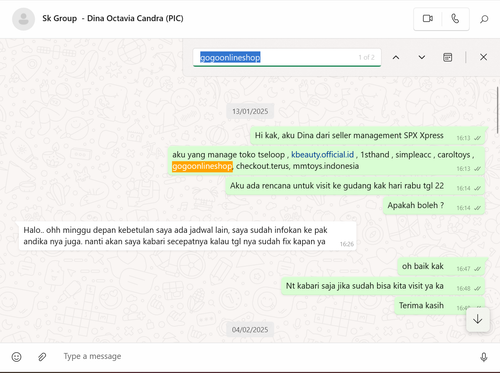Image resolution: width=500 pixels, height=373 pixels.
Task: Click read-receipt checkmarks on 'Apakah boleh ?' message
Action: coord(478,208)
